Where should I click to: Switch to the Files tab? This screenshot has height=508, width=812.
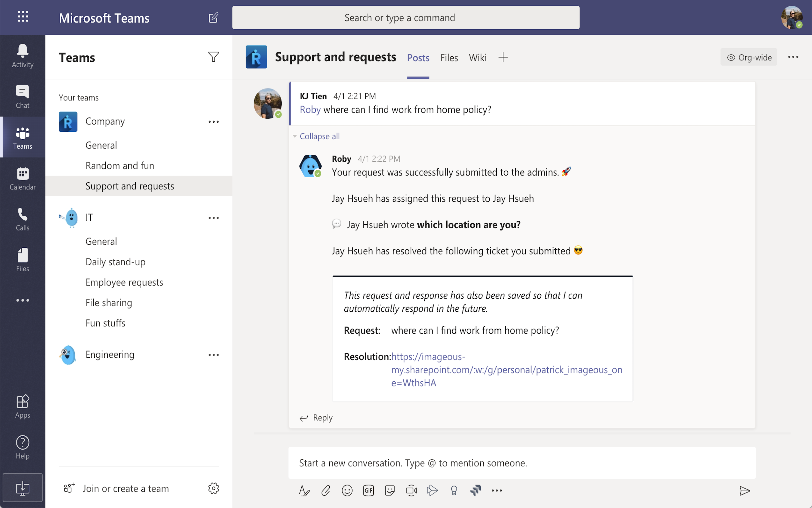449,58
